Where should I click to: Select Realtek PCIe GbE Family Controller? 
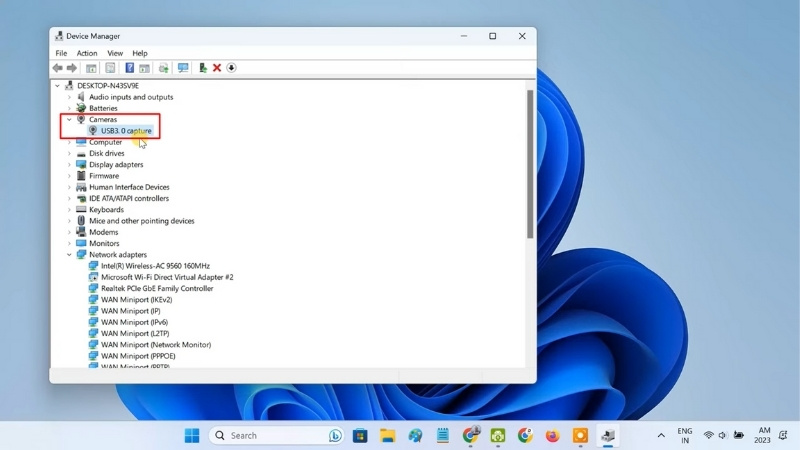click(x=157, y=288)
